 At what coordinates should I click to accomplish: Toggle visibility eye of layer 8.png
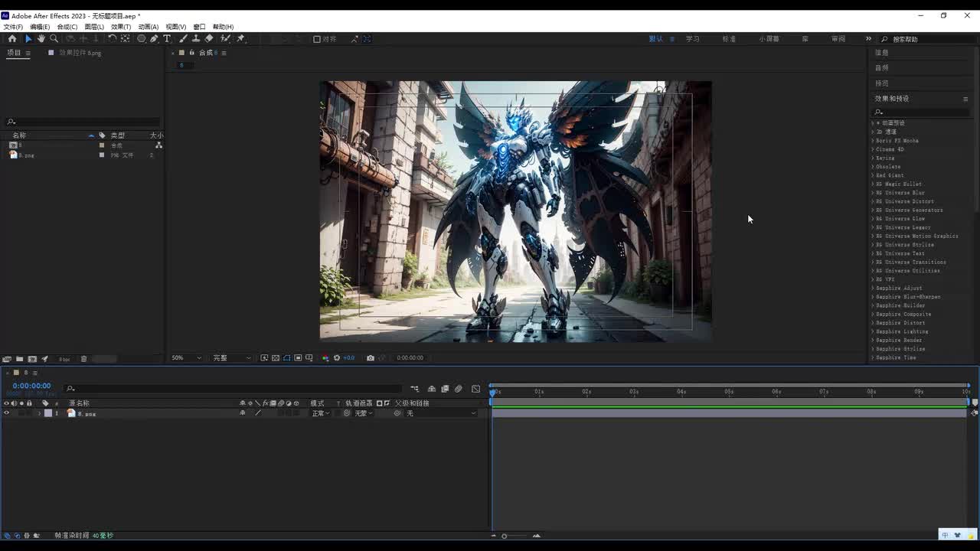[7, 413]
